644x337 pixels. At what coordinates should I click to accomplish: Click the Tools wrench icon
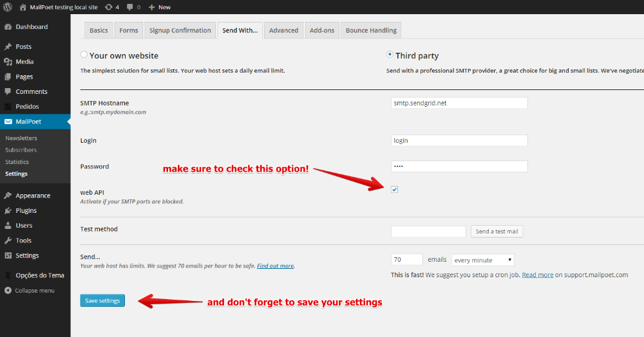pyautogui.click(x=8, y=241)
